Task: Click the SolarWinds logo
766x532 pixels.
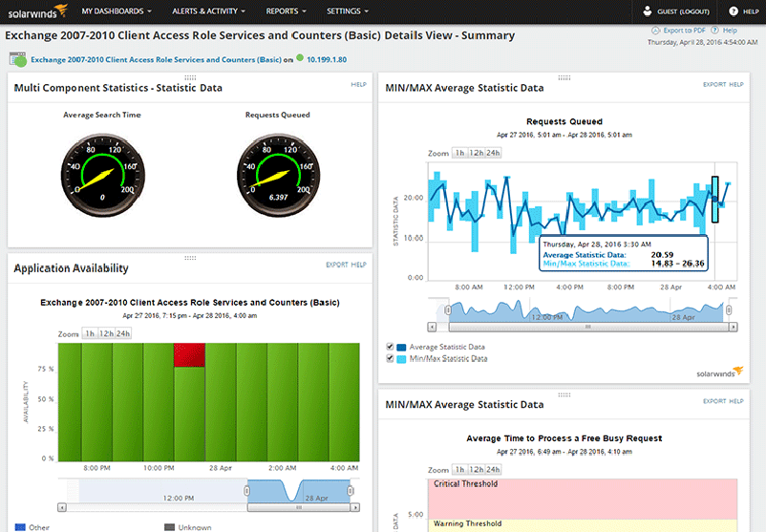Action: (x=37, y=11)
